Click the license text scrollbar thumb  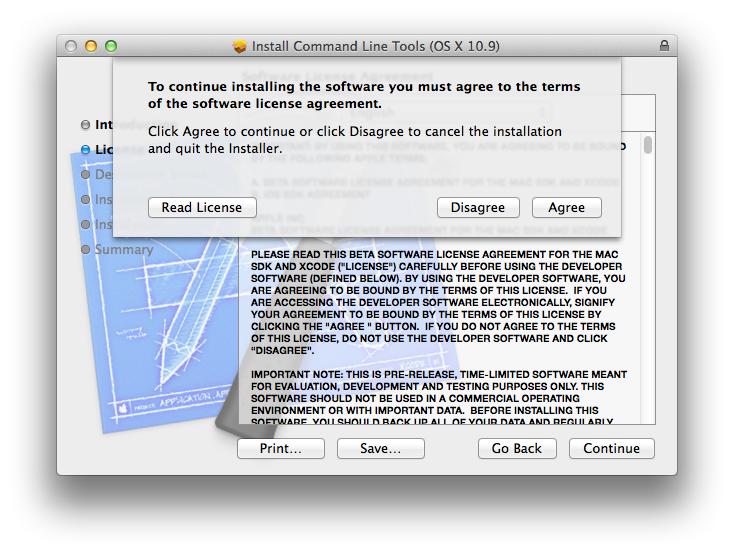click(648, 145)
